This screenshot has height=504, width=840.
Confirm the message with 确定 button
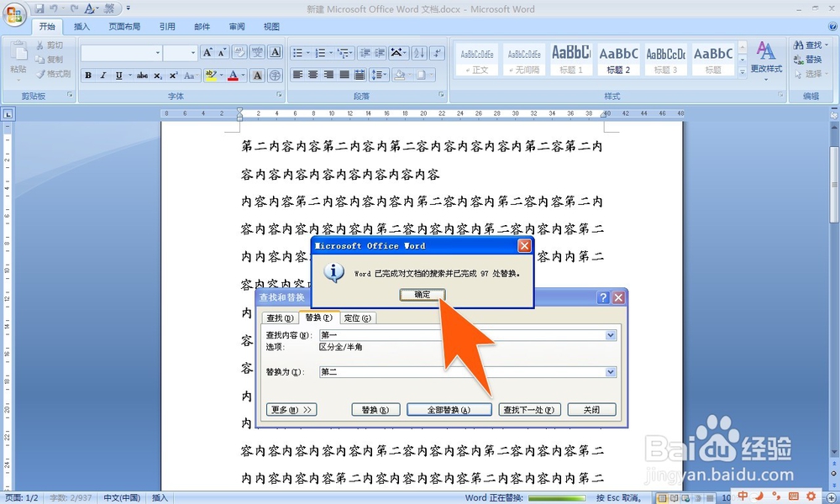click(423, 295)
